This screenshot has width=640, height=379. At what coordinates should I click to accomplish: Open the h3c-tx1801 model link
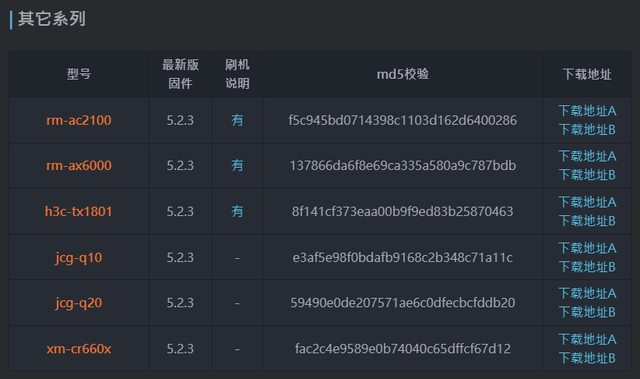(x=78, y=211)
